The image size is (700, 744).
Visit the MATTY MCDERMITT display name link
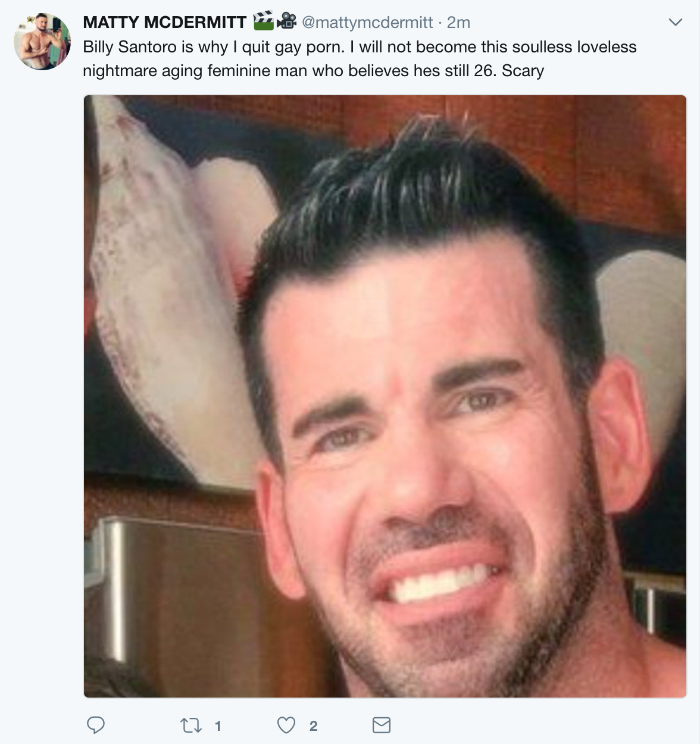[x=165, y=23]
